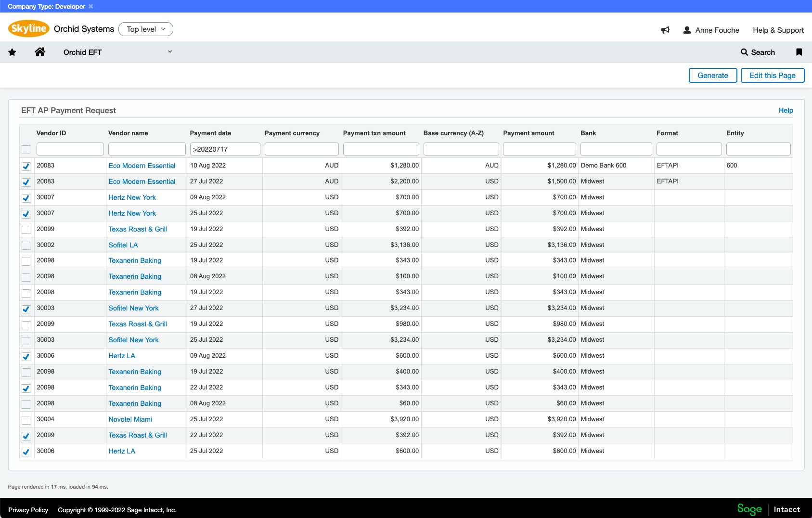Focus the Vendor ID filter field

(x=70, y=149)
